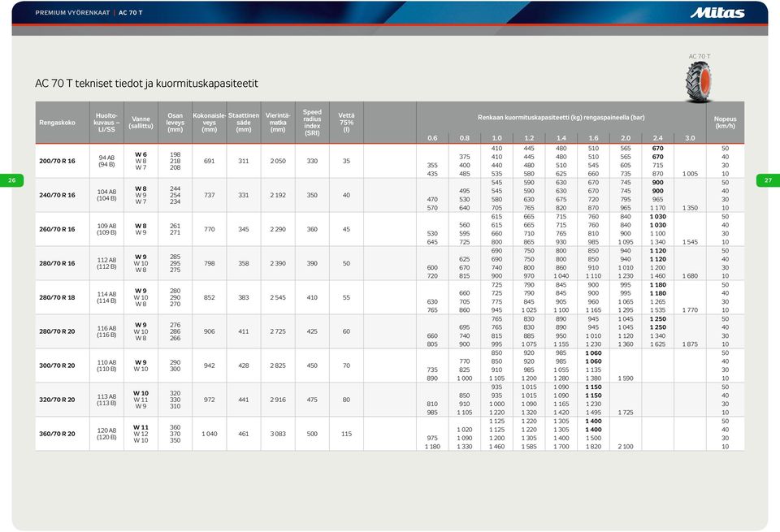Screen dimensions: 780x532
Task: Click the 2.0 bar pressure header
Action: [x=626, y=138]
